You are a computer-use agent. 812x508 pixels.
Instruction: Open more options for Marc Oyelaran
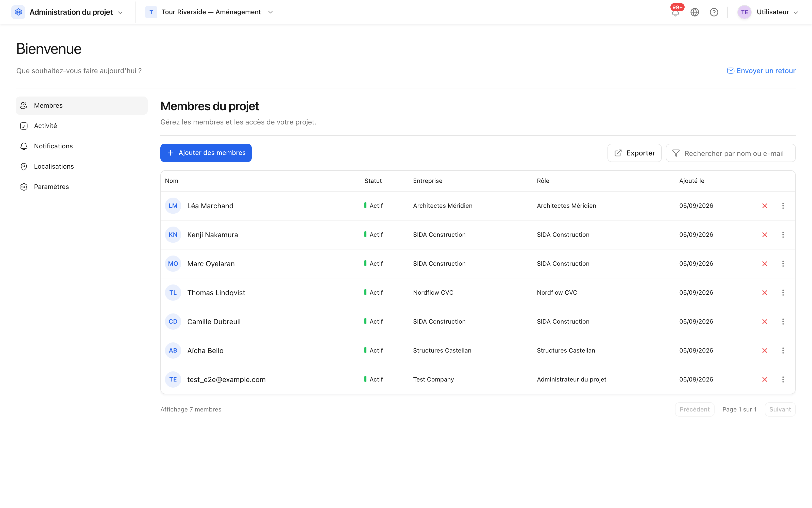point(783,264)
